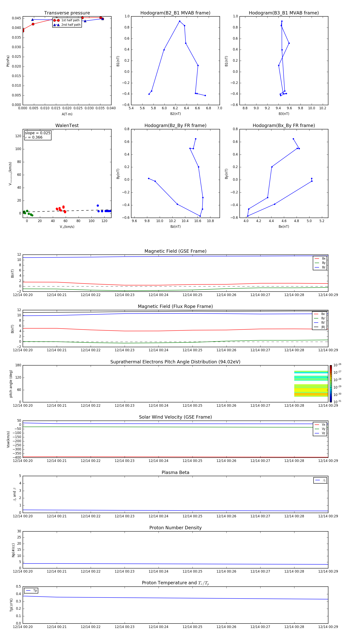Click 'Magnetic Field (GSE Frame)' title
351x644 pixels.
click(175, 251)
